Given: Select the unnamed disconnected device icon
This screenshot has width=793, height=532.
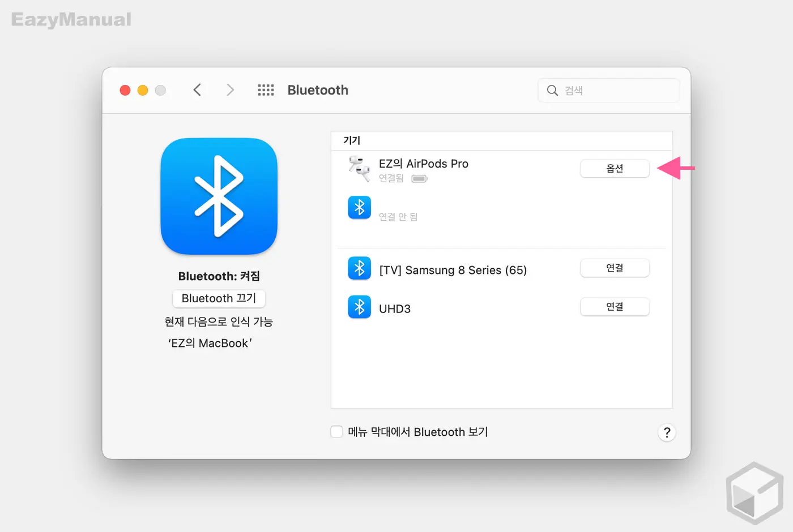Looking at the screenshot, I should [x=359, y=208].
